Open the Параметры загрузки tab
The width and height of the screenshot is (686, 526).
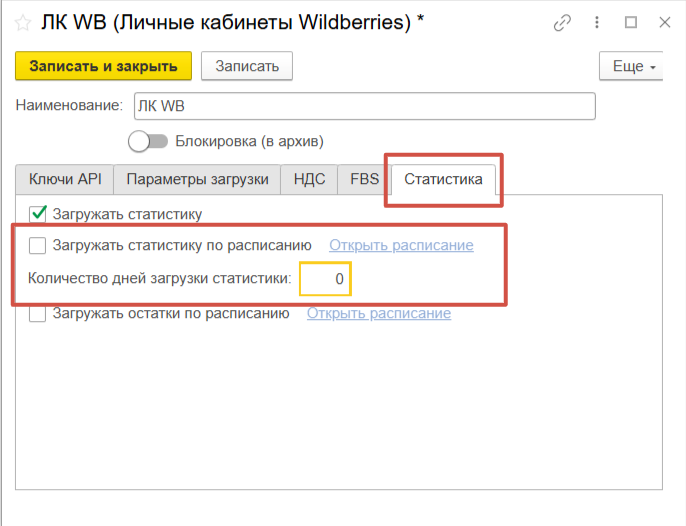pos(197,179)
